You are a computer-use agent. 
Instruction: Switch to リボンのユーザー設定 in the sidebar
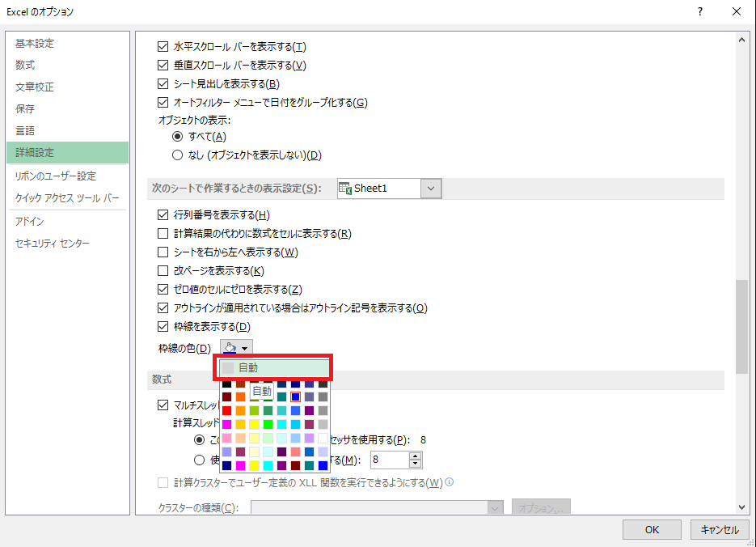(55, 176)
